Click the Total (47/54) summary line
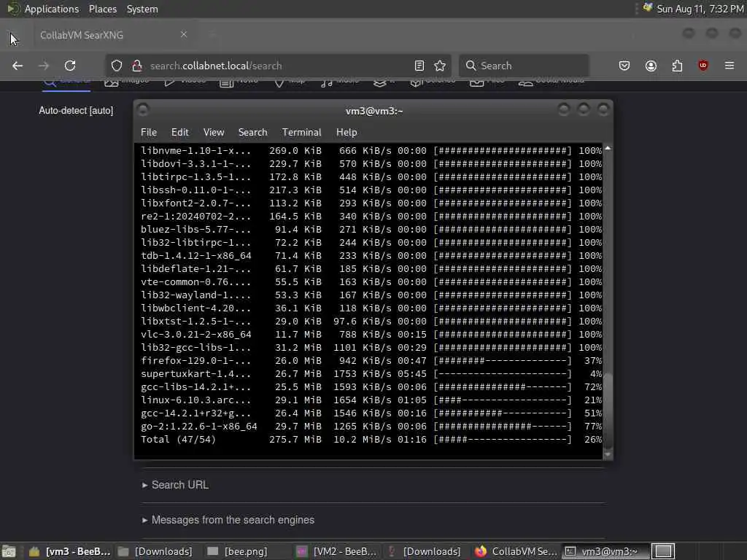Viewport: 747px width, 560px height. [371, 440]
